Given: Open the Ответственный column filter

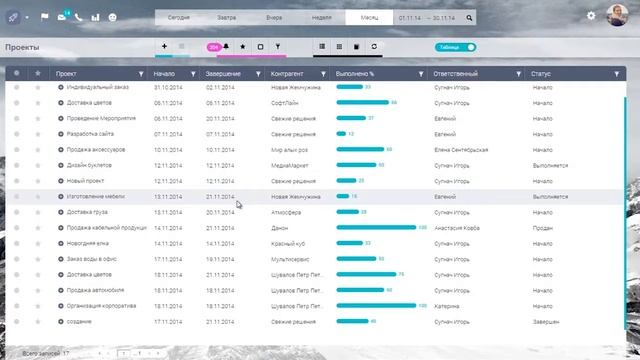Looking at the screenshot, I should (518, 74).
